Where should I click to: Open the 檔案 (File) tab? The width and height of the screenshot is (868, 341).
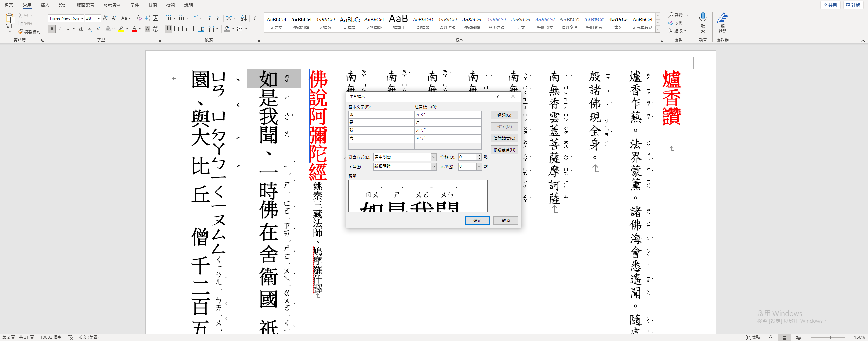point(9,5)
